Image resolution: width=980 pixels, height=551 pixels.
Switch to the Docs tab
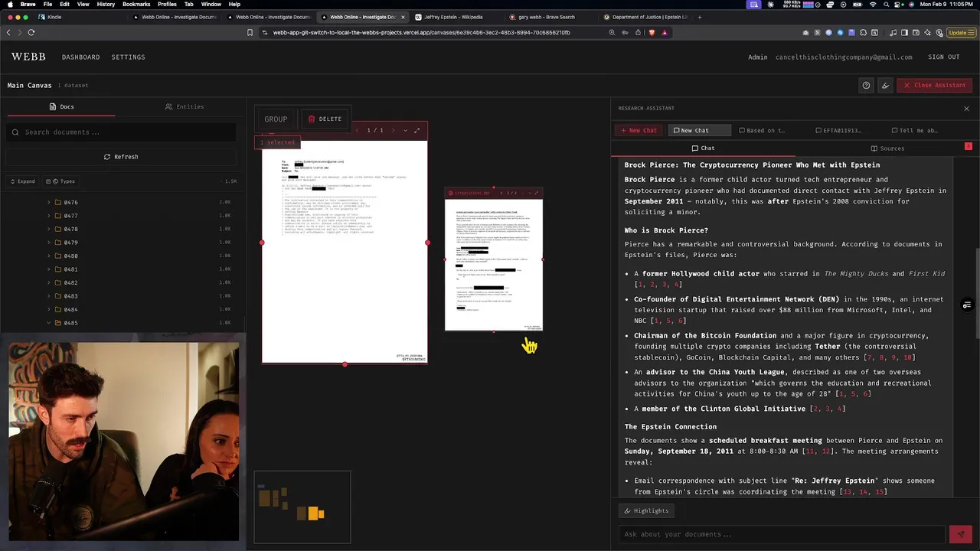click(61, 106)
